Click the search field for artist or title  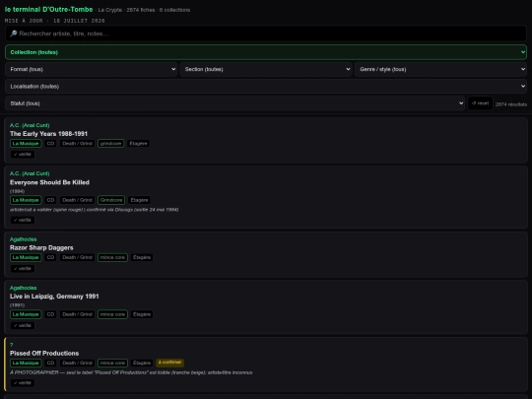pyautogui.click(x=266, y=33)
